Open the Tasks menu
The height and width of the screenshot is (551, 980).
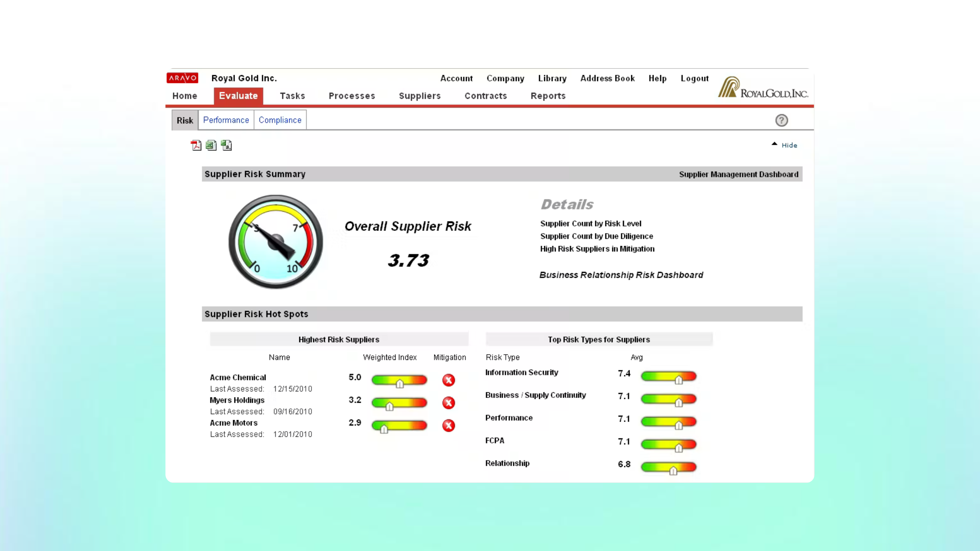click(x=292, y=96)
